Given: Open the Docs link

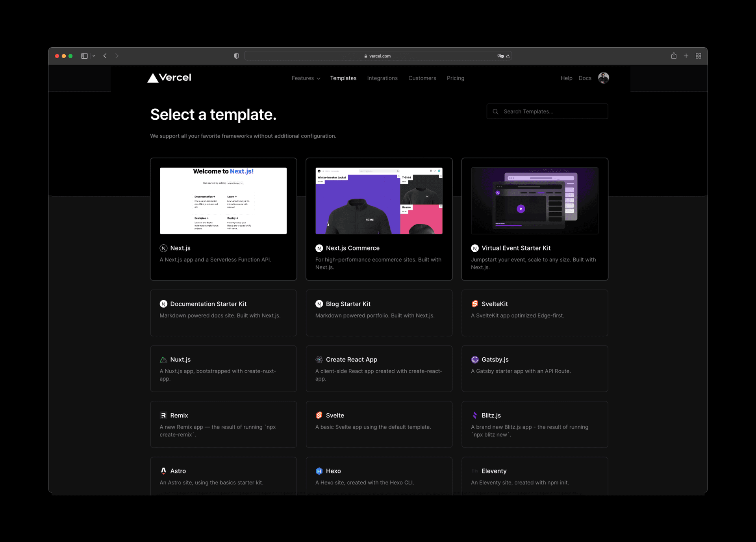Looking at the screenshot, I should [585, 78].
